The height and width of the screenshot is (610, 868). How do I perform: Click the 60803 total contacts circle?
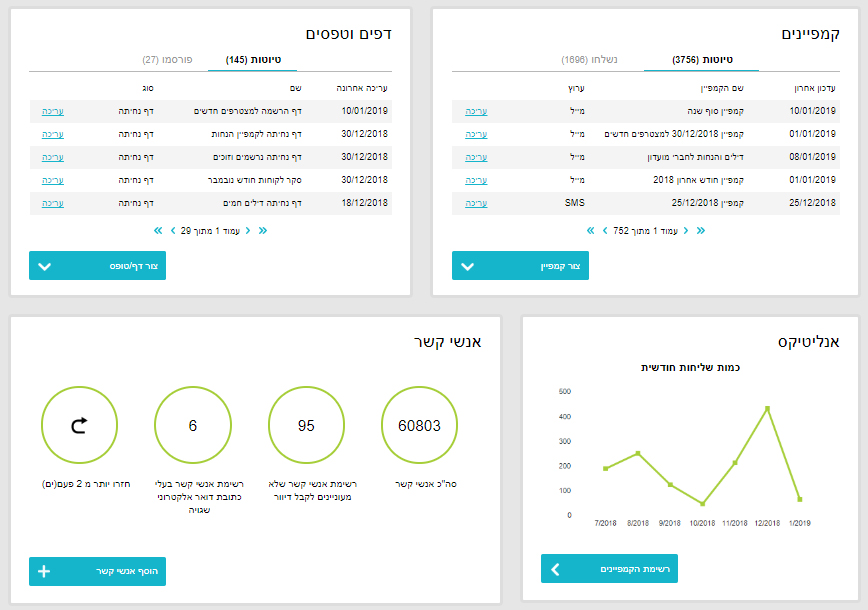pyautogui.click(x=419, y=426)
